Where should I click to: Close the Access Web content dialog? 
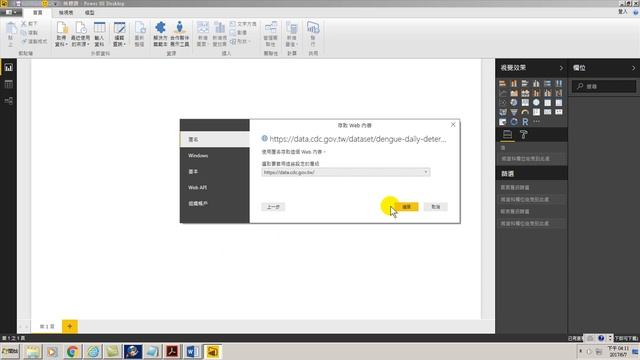453,124
